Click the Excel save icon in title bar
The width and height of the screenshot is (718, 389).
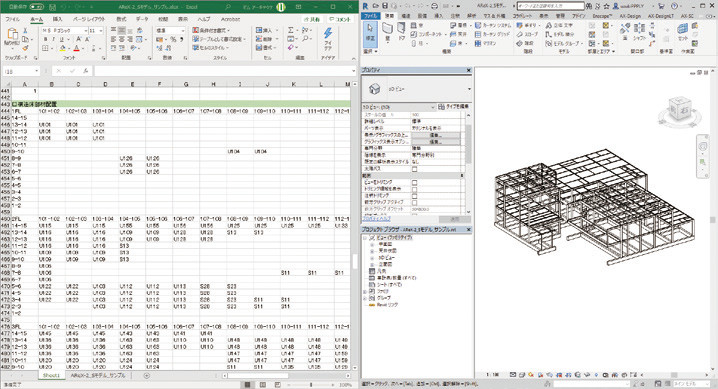[53, 7]
